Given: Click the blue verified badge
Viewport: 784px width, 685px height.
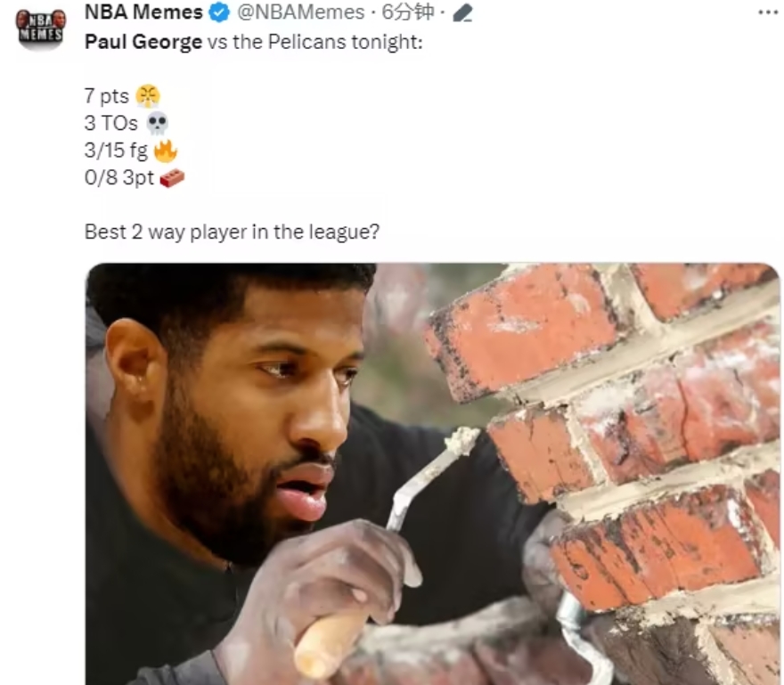Looking at the screenshot, I should 218,12.
